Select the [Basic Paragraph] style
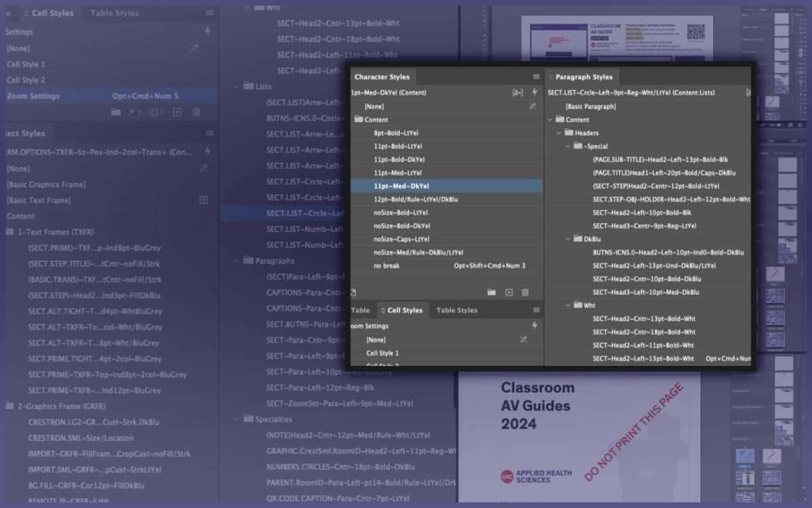 coord(591,106)
